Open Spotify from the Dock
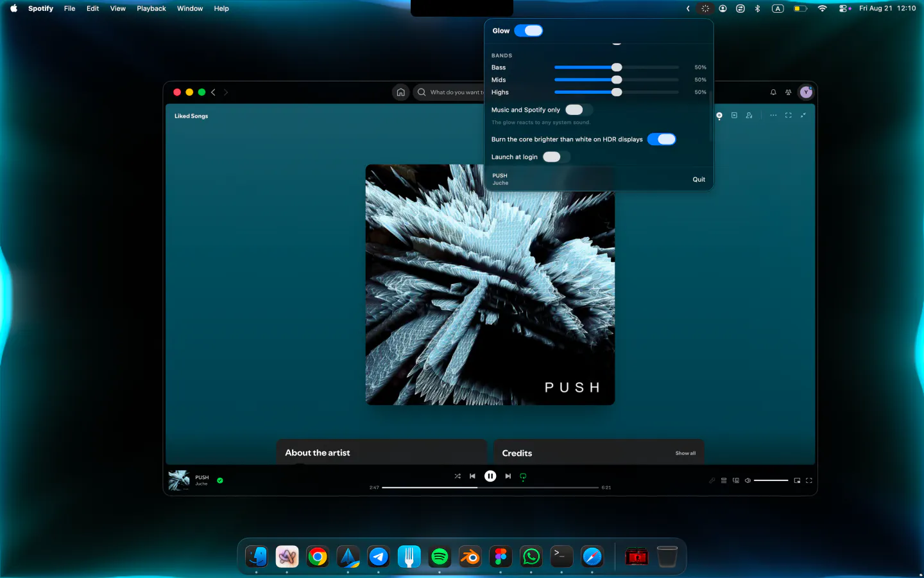Image resolution: width=924 pixels, height=578 pixels. pyautogui.click(x=440, y=556)
